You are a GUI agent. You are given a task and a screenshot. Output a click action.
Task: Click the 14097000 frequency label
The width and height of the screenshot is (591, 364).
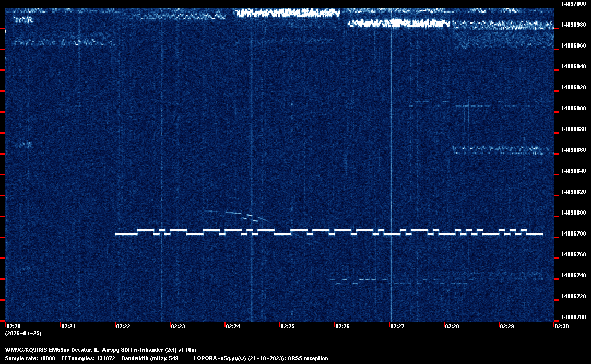(574, 4)
